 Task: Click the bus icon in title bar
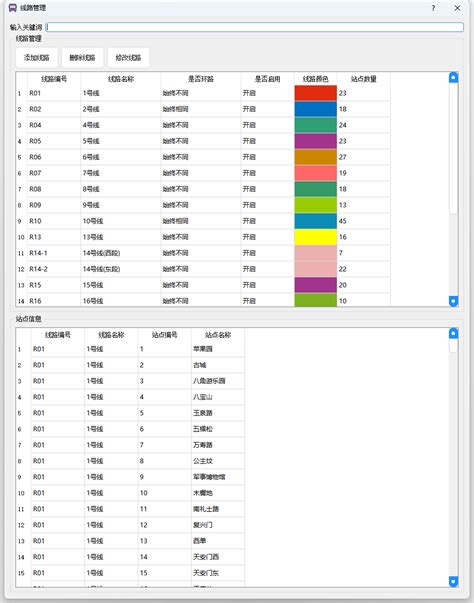tap(12, 8)
